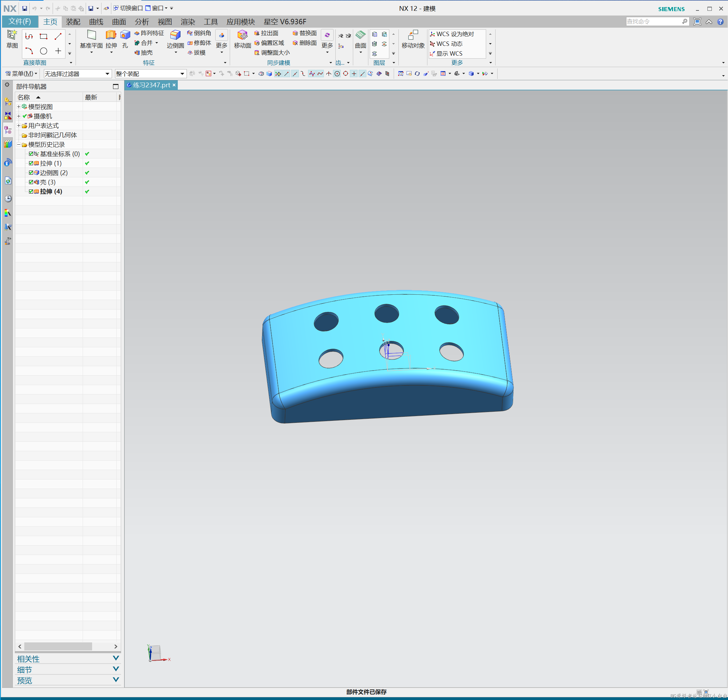Switch to the 应用模块 ribbon tab
The width and height of the screenshot is (728, 700).
click(x=241, y=22)
